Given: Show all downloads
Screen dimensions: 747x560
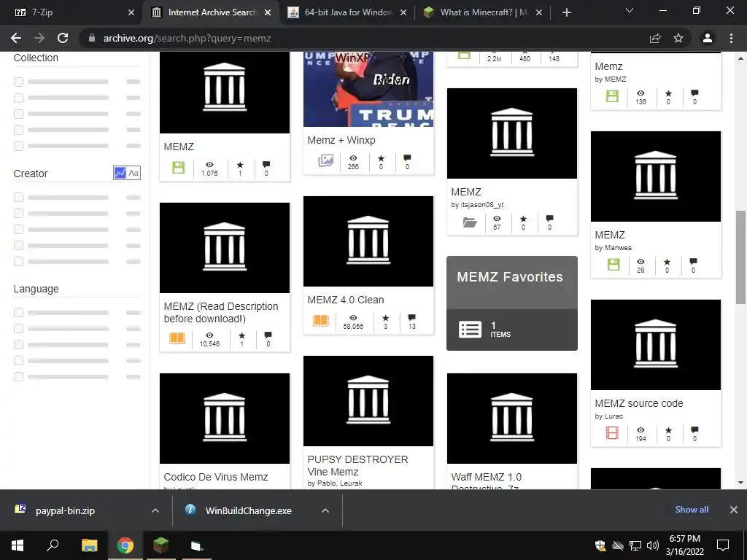Looking at the screenshot, I should (692, 510).
